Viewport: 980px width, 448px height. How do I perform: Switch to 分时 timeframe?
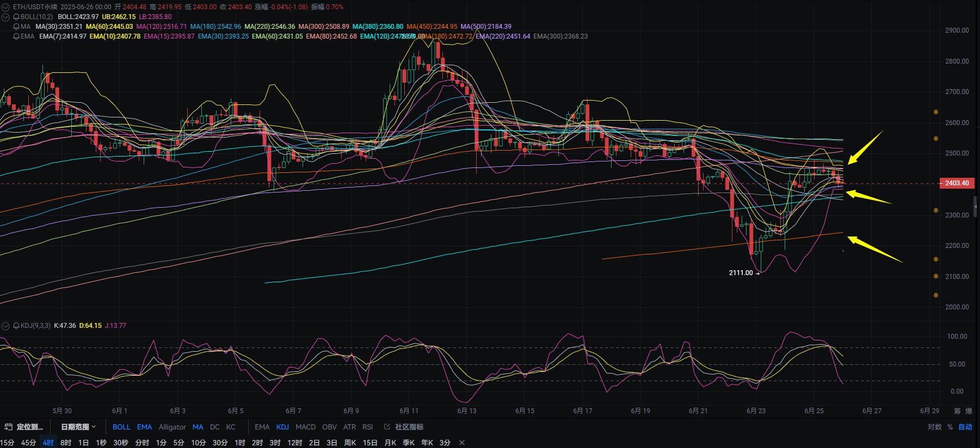[x=142, y=443]
